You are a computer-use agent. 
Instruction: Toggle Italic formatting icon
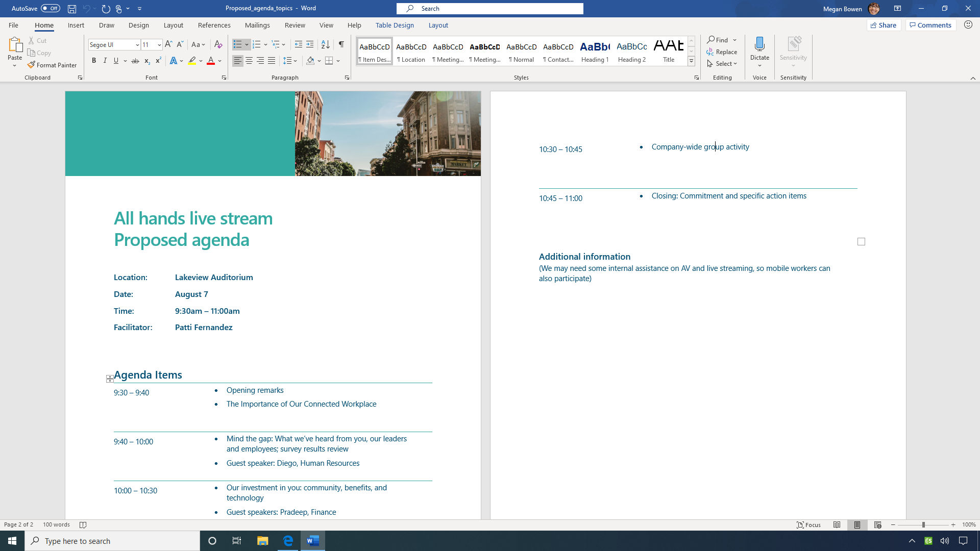tap(104, 61)
